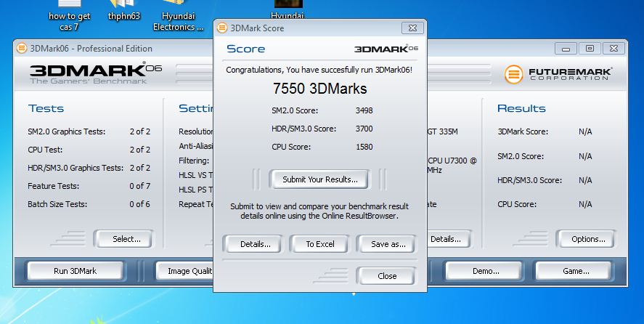The image size is (644, 324).
Task: Close the 3DMark06 Professional Edition window
Action: coord(614,49)
